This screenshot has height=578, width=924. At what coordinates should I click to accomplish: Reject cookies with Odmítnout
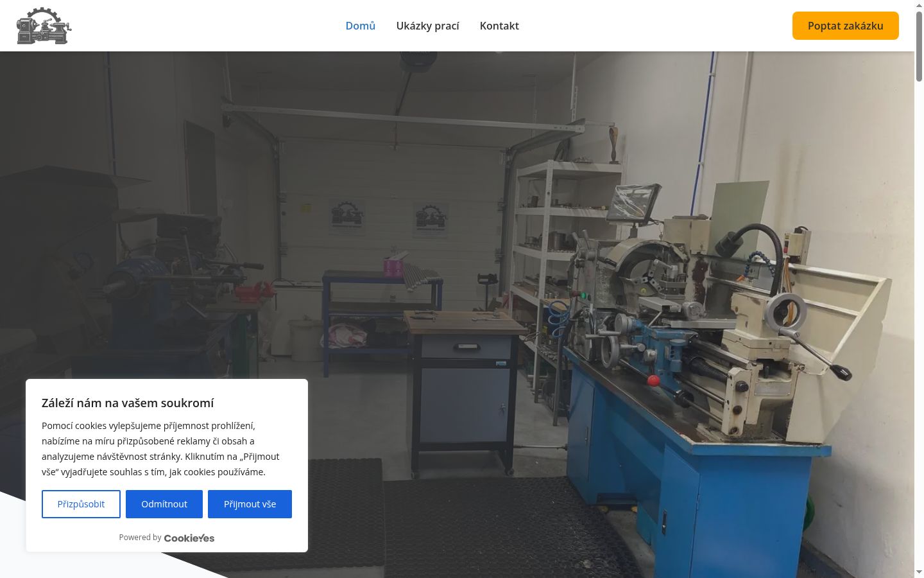point(164,504)
